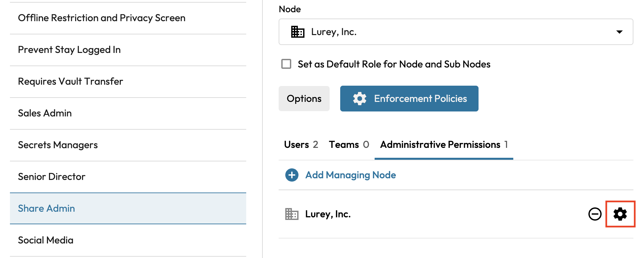The height and width of the screenshot is (258, 644).
Task: Click the building icon in Node dropdown field
Action: point(298,32)
